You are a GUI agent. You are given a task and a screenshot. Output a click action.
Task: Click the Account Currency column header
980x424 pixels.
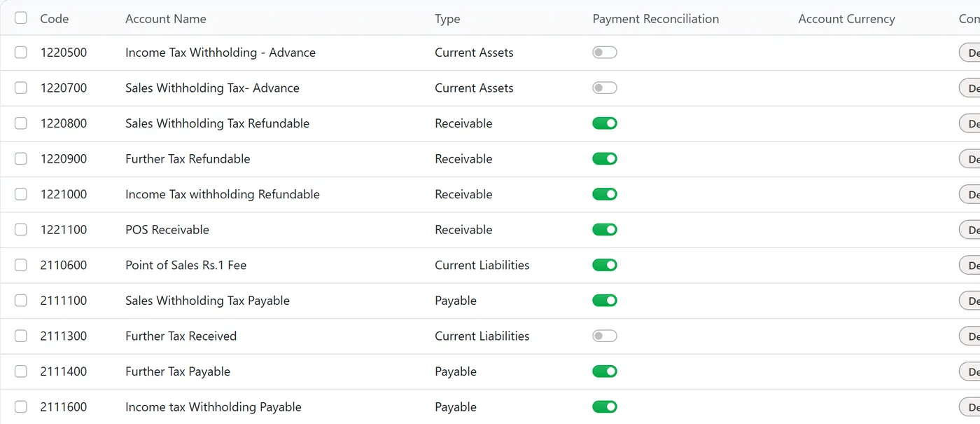(x=847, y=19)
